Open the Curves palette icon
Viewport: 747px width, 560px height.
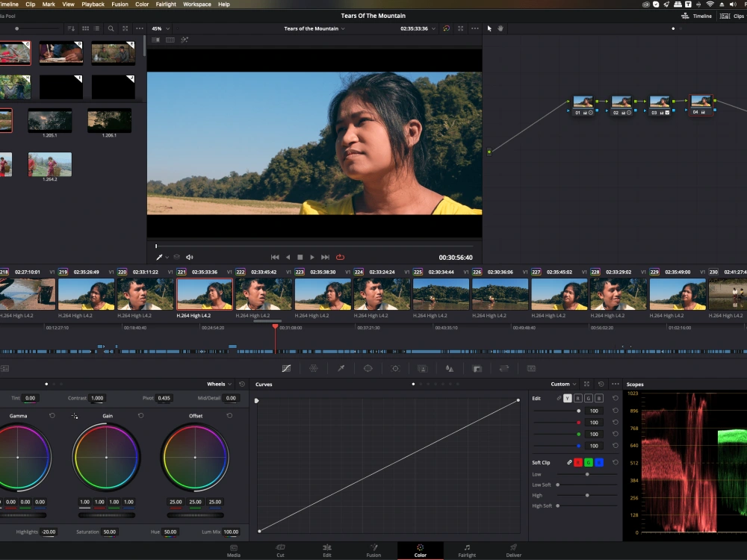tap(286, 368)
